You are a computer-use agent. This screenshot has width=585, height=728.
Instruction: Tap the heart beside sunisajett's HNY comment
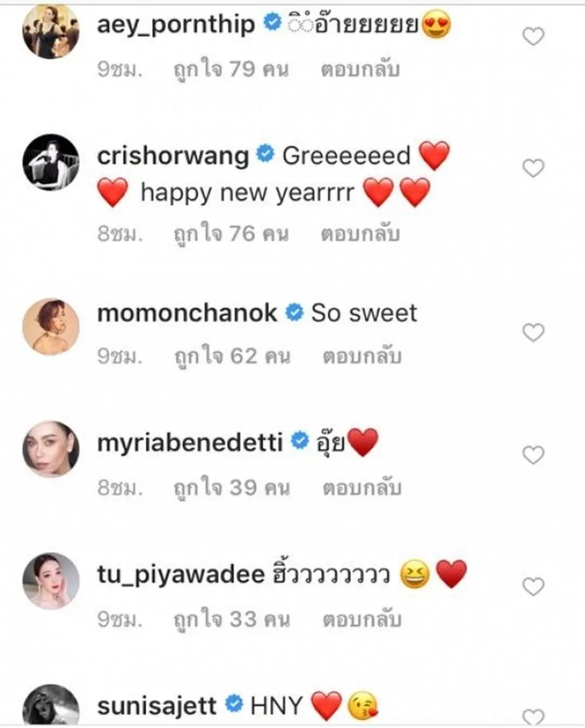(x=533, y=717)
